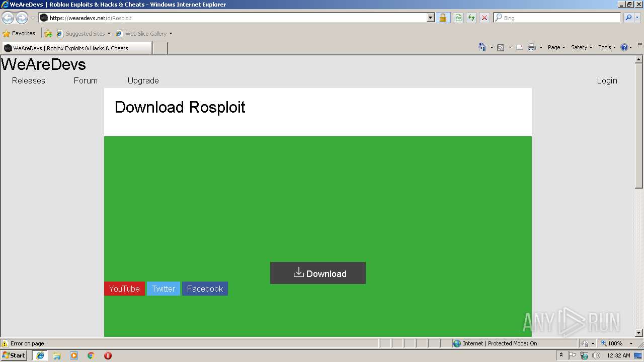The height and width of the screenshot is (362, 644).
Task: Click the security lock icon
Action: pos(443,18)
